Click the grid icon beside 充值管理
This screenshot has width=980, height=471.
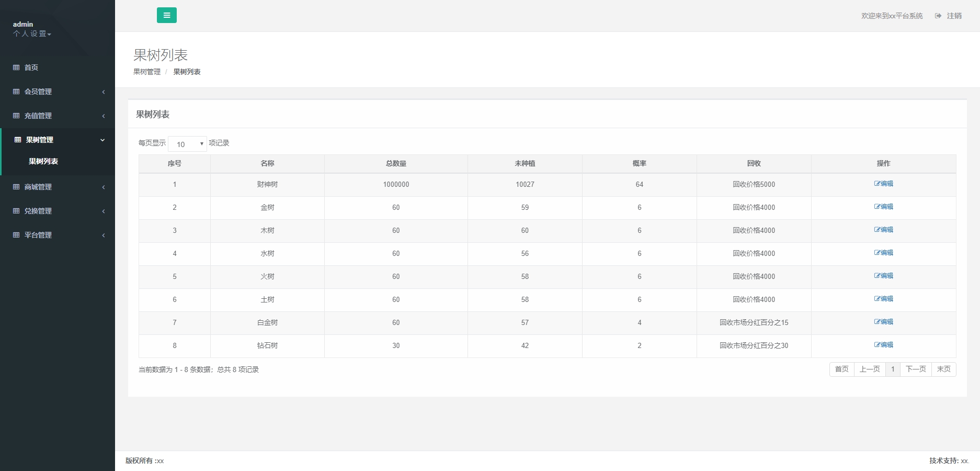pyautogui.click(x=16, y=116)
